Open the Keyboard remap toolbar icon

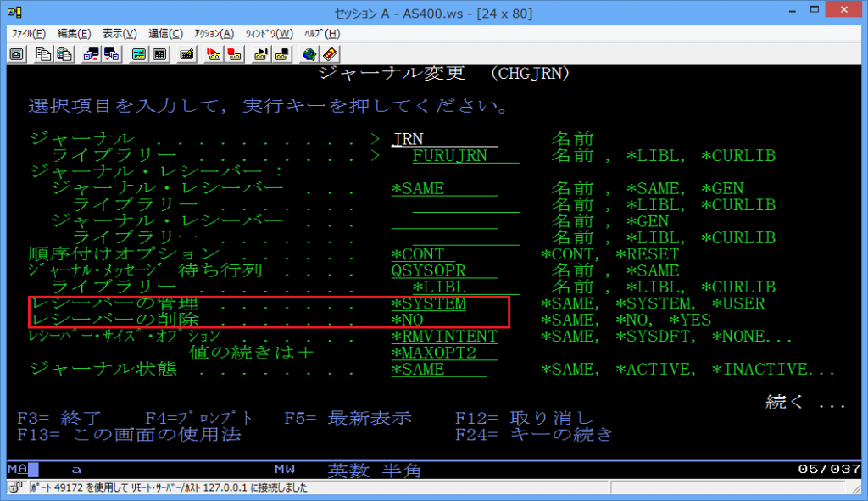coord(187,54)
